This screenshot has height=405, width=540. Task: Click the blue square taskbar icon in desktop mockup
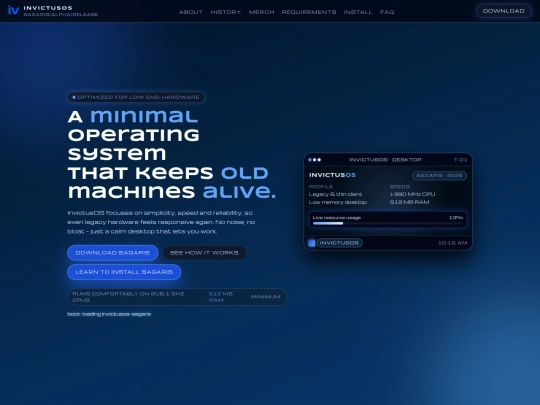point(312,243)
